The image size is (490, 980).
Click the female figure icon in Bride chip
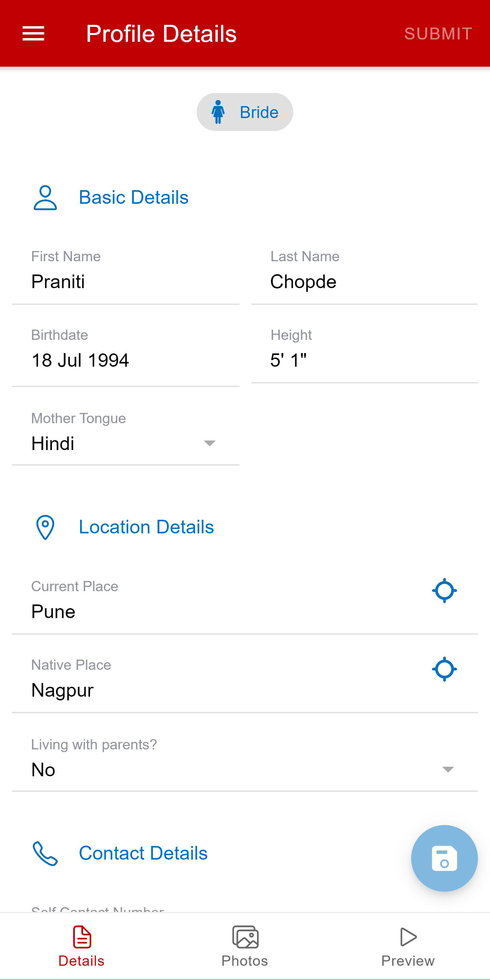tap(218, 112)
